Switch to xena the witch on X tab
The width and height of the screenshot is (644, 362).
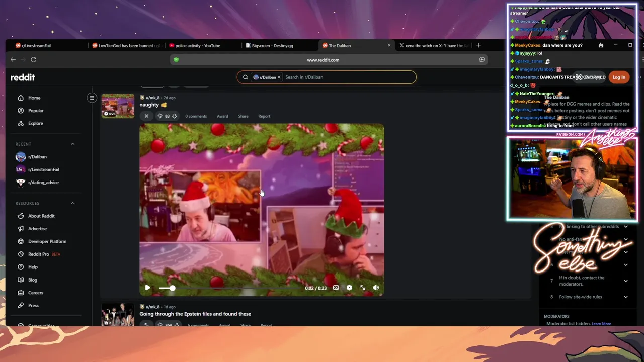434,45
